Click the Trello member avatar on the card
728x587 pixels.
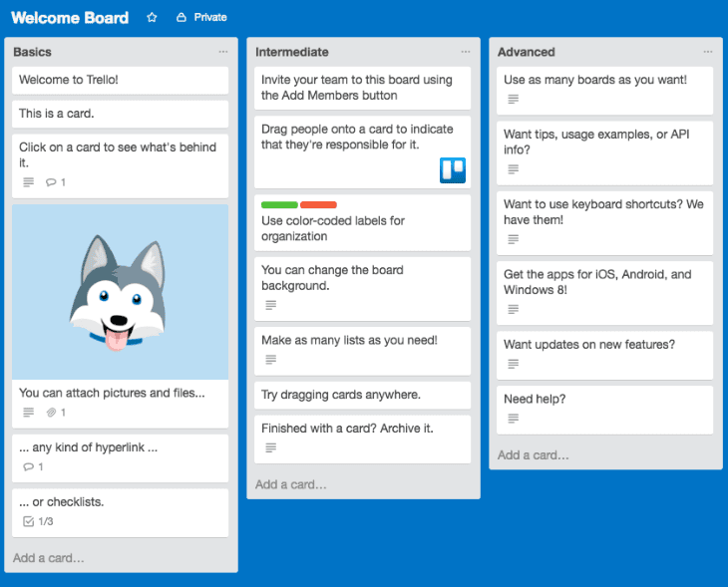pos(453,170)
